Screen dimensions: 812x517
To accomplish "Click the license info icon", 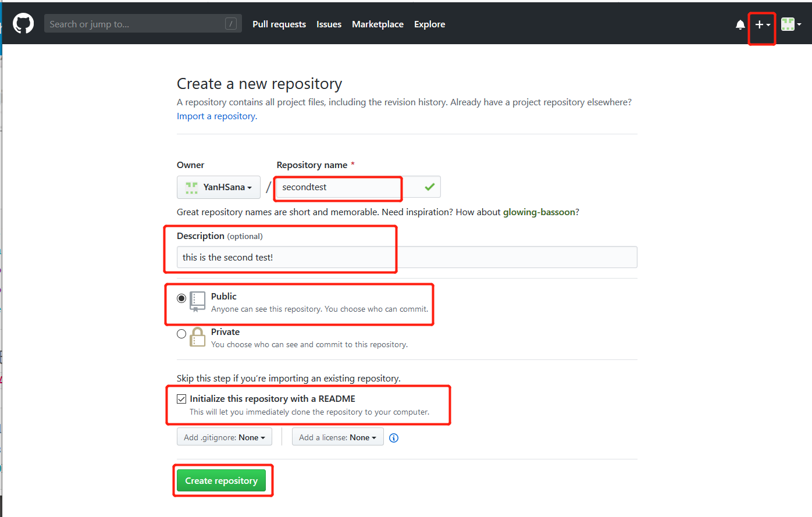I will [x=394, y=438].
